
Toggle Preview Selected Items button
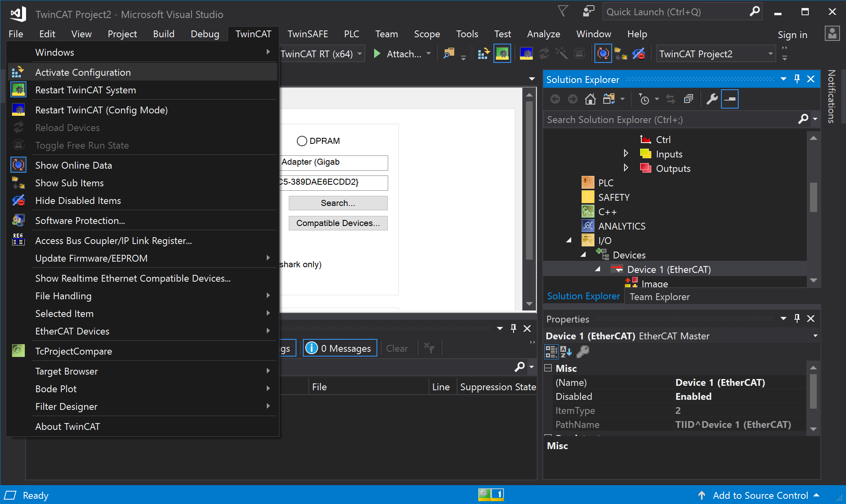(730, 99)
